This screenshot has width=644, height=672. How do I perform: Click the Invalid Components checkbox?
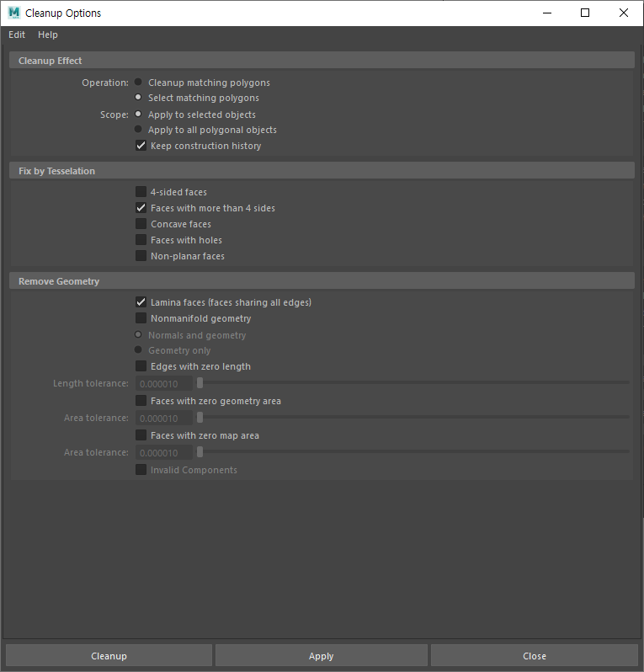click(141, 470)
